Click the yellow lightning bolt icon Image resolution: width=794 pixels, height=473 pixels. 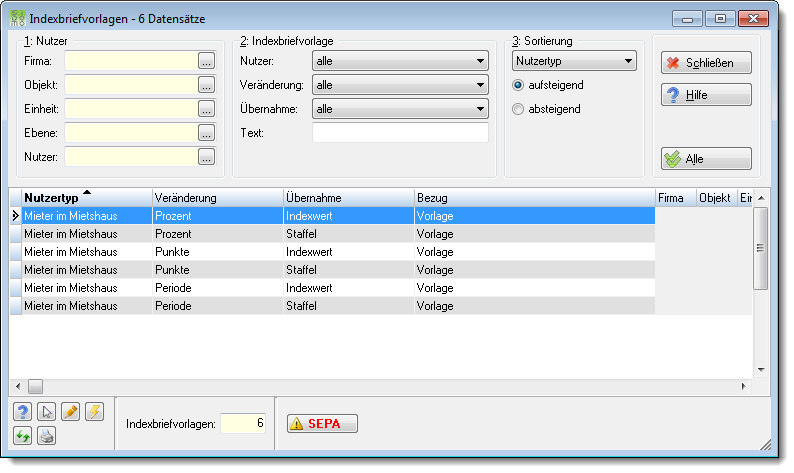pyautogui.click(x=94, y=412)
